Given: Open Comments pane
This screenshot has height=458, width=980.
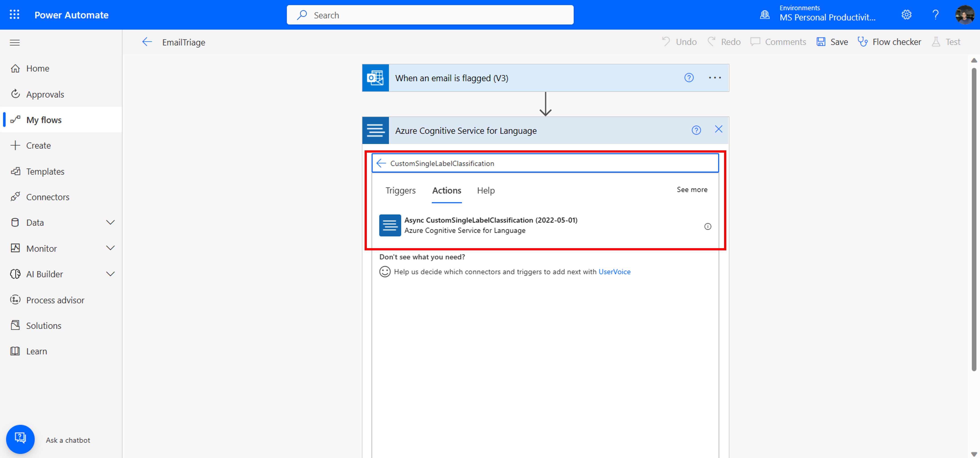Looking at the screenshot, I should pyautogui.click(x=778, y=41).
